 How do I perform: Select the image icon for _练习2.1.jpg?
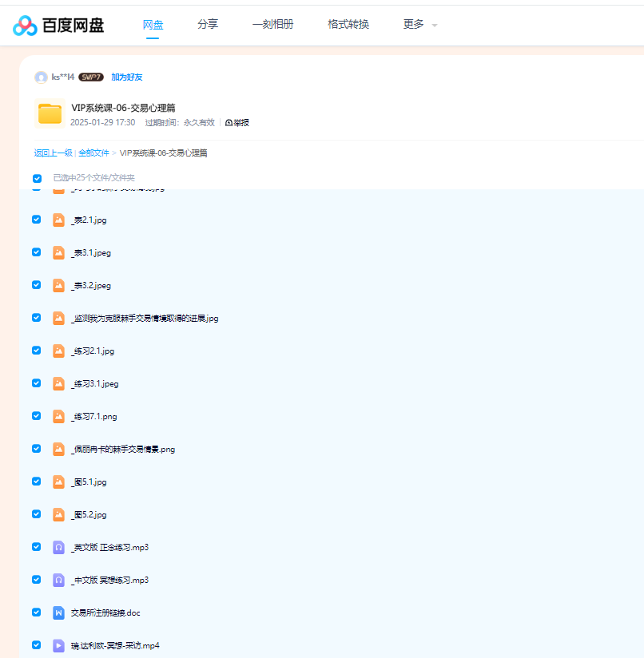click(58, 351)
